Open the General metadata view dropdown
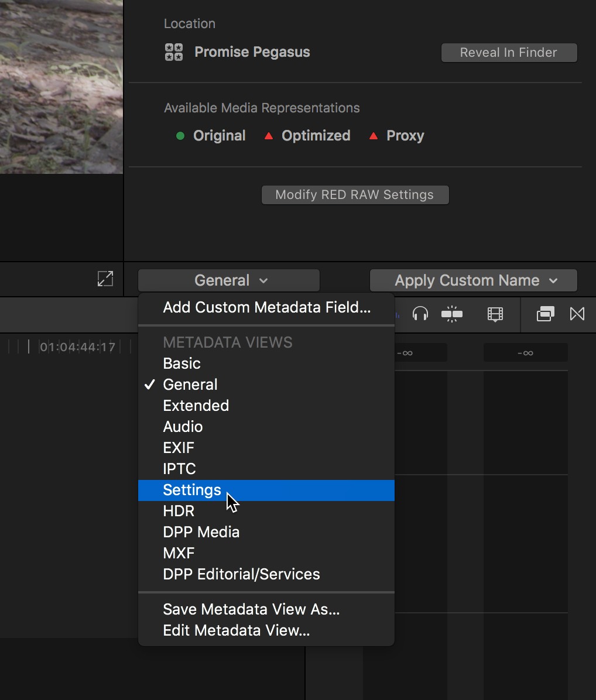Viewport: 596px width, 700px height. click(229, 280)
